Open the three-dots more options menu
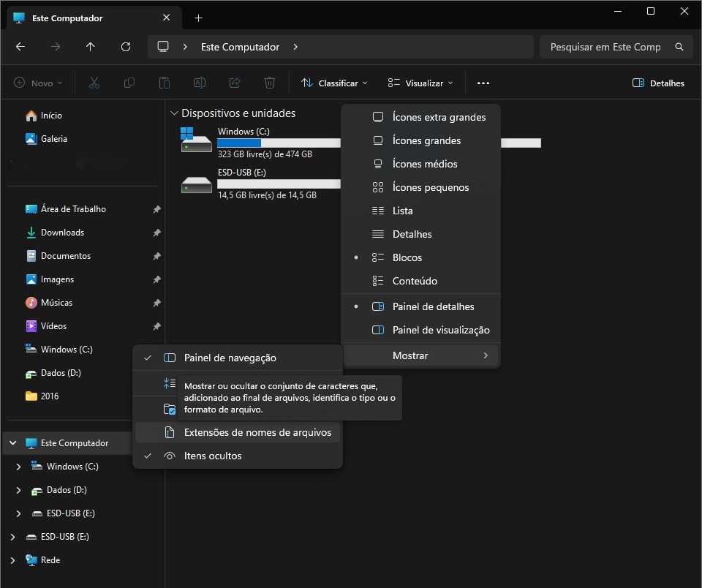 tap(483, 83)
